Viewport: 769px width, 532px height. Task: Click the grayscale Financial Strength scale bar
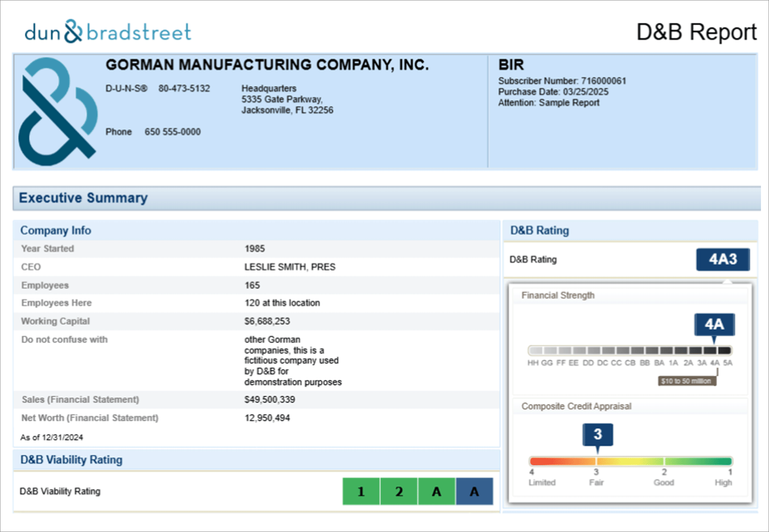(630, 350)
